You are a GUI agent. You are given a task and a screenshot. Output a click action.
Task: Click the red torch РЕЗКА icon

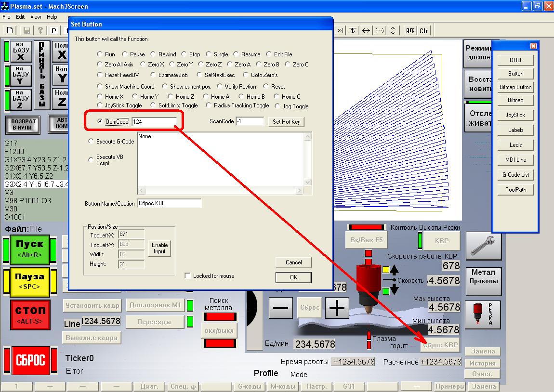pos(483,314)
